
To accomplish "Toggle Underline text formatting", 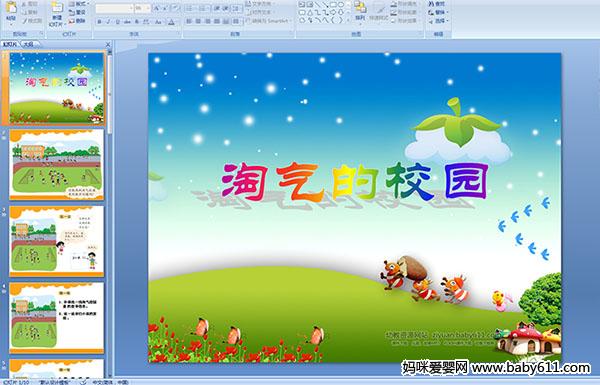I will pos(118,22).
